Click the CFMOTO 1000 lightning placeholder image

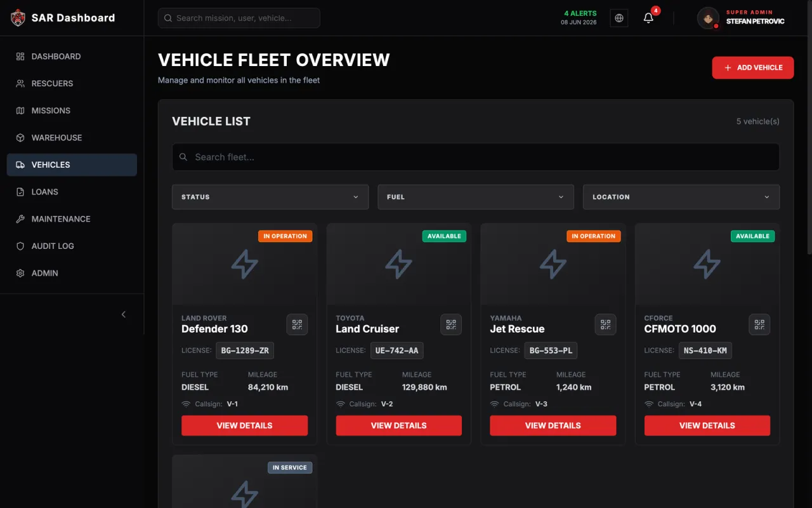click(x=707, y=264)
